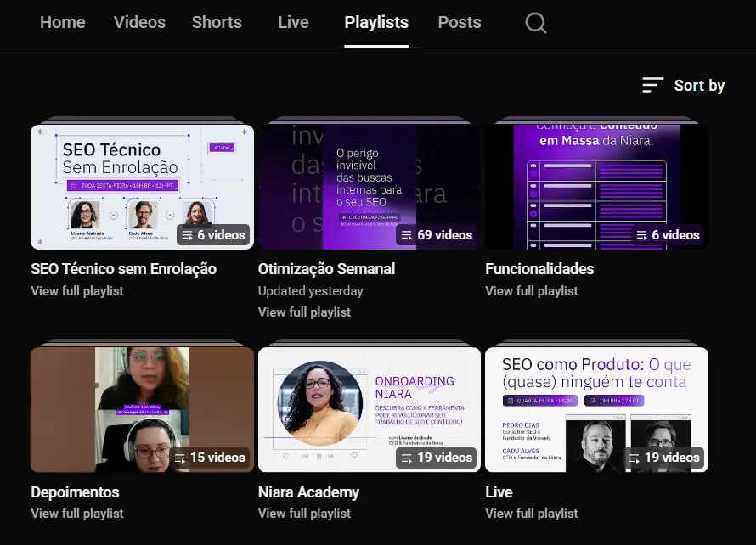View full playlist for Niara Academy
The image size is (756, 545).
pos(304,514)
